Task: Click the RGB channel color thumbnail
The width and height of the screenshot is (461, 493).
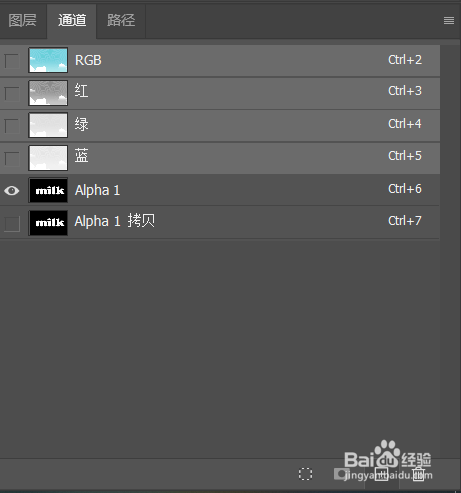Action: [48, 60]
